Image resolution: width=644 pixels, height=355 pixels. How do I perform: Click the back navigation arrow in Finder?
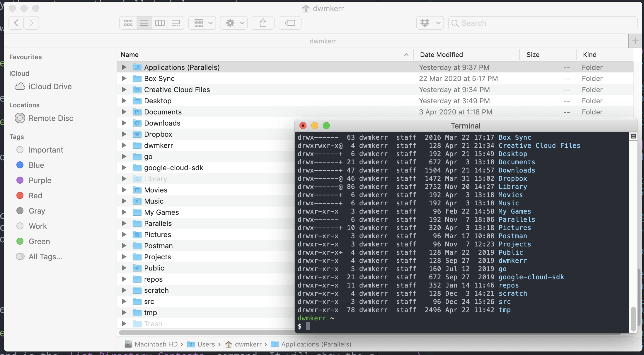pos(16,23)
